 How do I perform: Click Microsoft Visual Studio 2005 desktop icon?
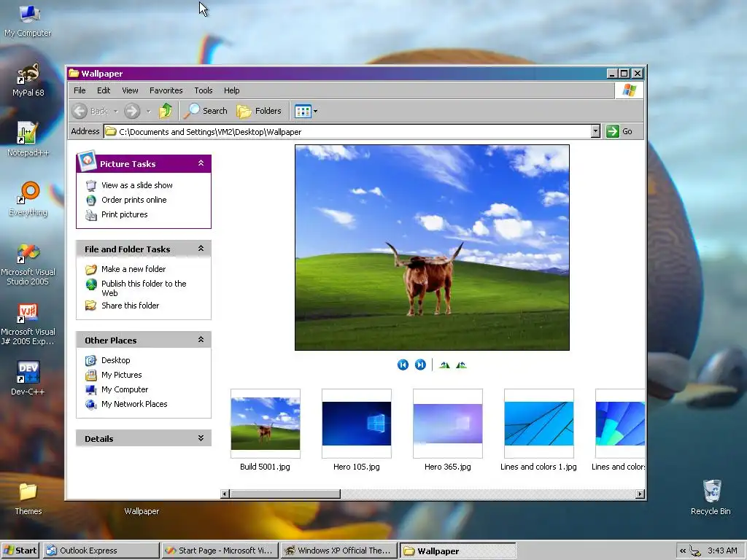pyautogui.click(x=28, y=264)
